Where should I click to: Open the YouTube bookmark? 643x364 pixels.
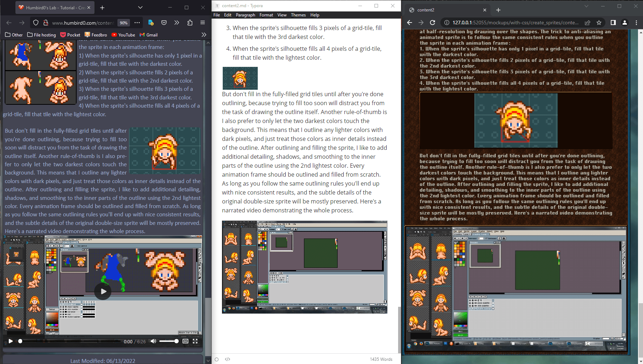click(123, 35)
